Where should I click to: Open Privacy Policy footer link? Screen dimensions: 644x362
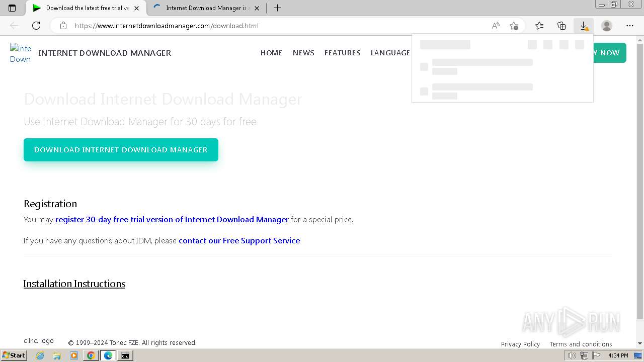pos(520,344)
